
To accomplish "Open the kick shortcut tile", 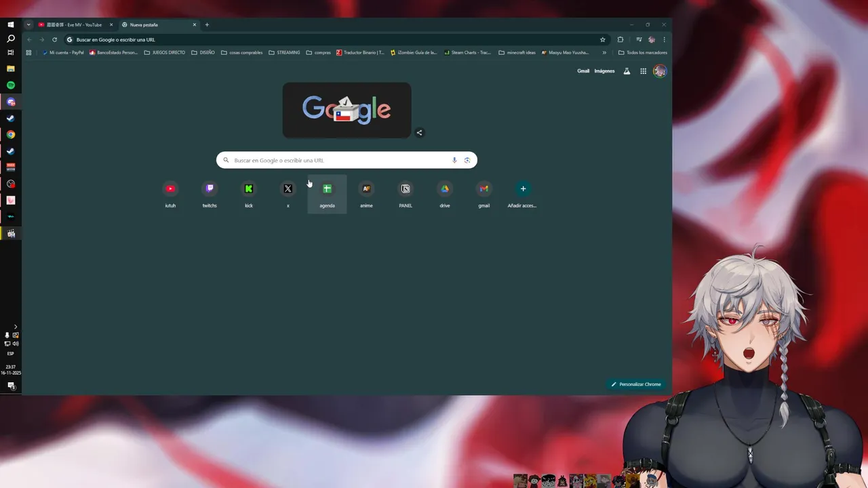I will tap(249, 194).
